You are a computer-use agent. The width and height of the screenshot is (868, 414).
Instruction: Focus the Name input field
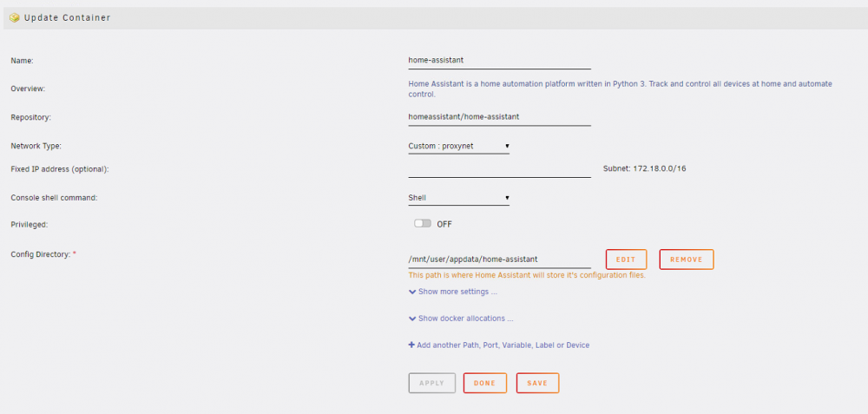pos(499,61)
